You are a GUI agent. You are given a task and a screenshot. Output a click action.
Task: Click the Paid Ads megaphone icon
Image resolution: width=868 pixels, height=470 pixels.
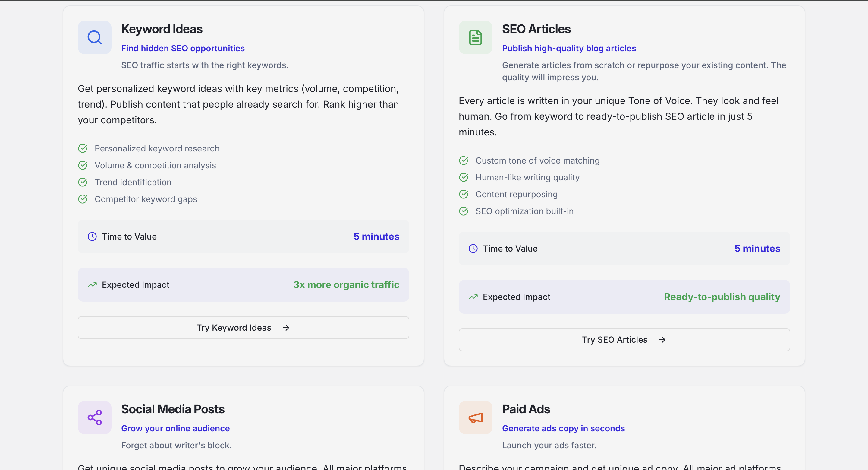point(475,418)
